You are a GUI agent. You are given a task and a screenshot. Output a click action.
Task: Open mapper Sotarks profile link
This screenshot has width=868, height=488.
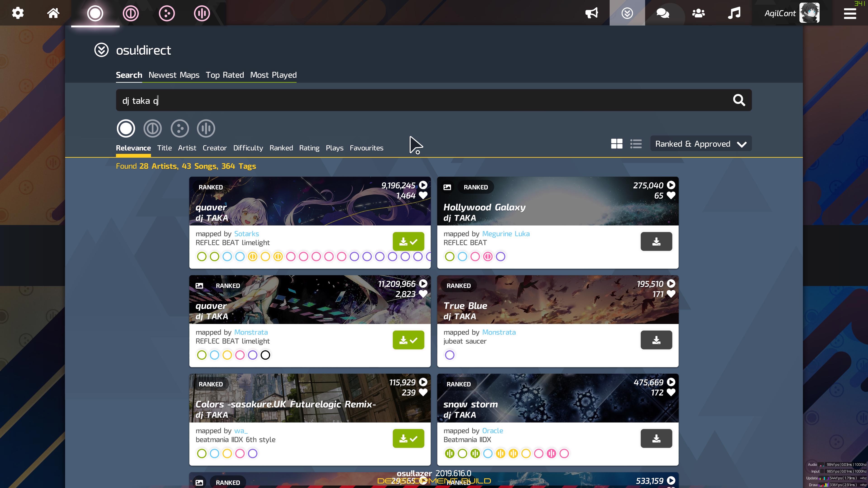click(247, 234)
